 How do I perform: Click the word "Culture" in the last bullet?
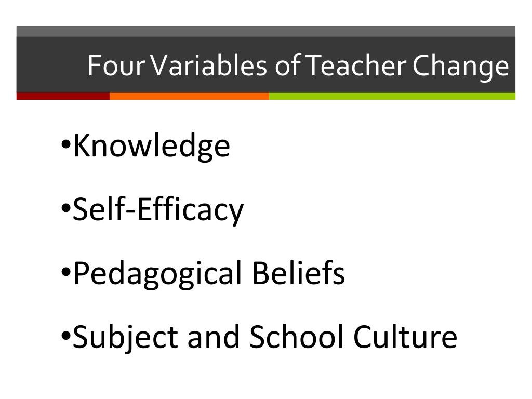tap(405, 336)
